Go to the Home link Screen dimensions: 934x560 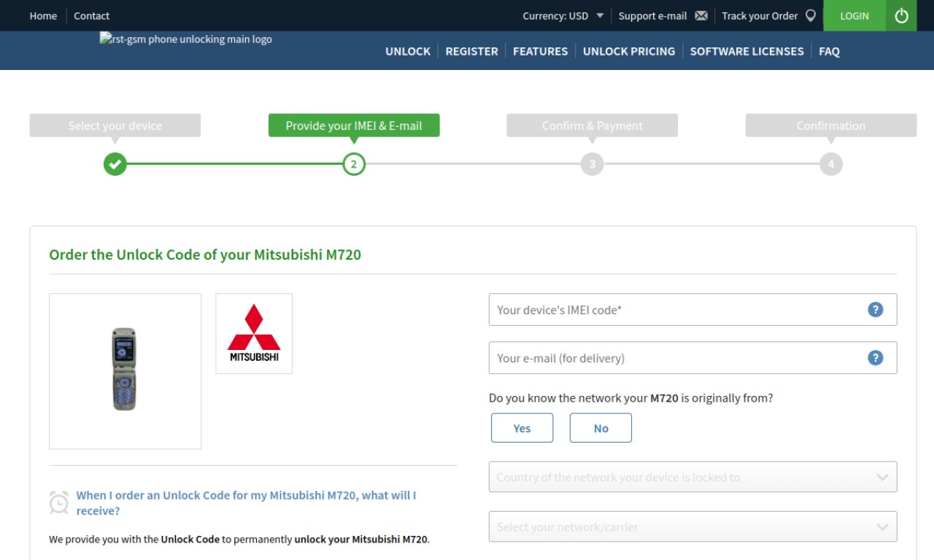[43, 16]
